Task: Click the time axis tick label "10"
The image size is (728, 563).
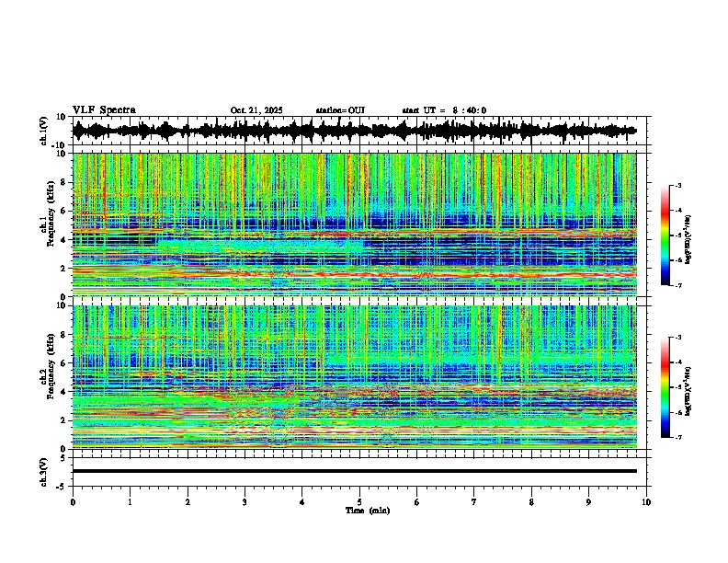Action: click(646, 502)
